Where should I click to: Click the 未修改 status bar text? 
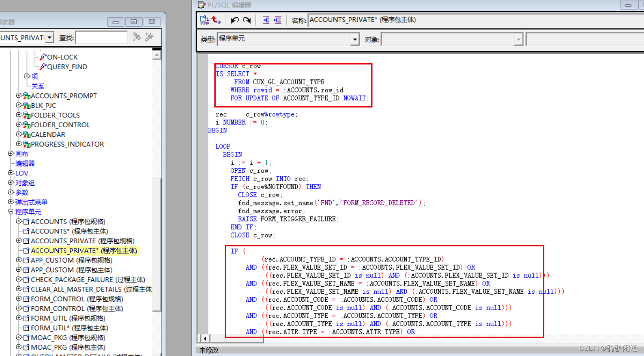click(209, 350)
